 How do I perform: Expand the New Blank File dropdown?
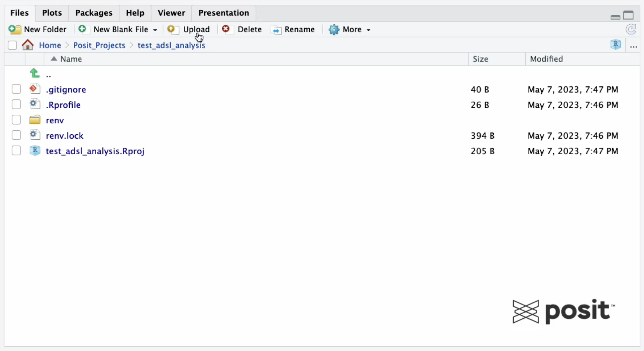point(155,30)
